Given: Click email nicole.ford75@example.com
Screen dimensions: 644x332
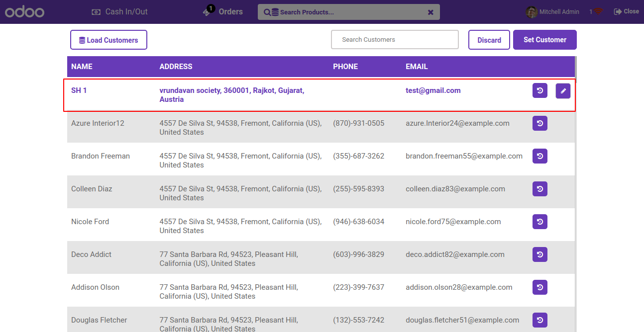Looking at the screenshot, I should (453, 222).
